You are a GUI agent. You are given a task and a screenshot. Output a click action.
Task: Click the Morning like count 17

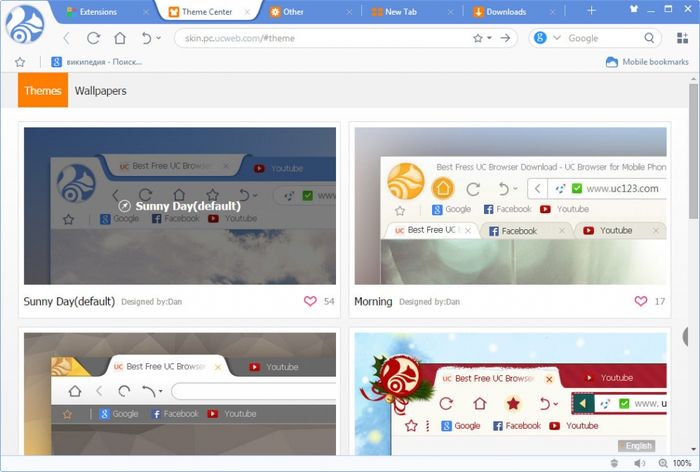[660, 301]
